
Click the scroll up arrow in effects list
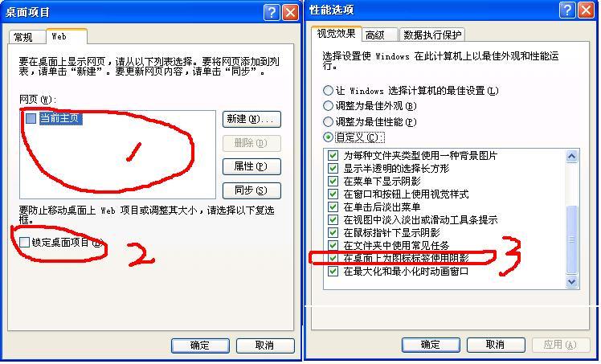point(571,156)
